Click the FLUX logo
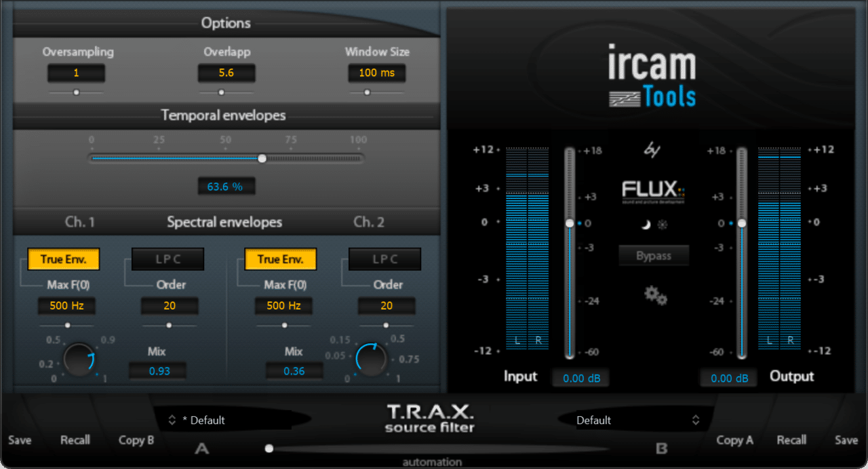The width and height of the screenshot is (868, 469). point(653,191)
